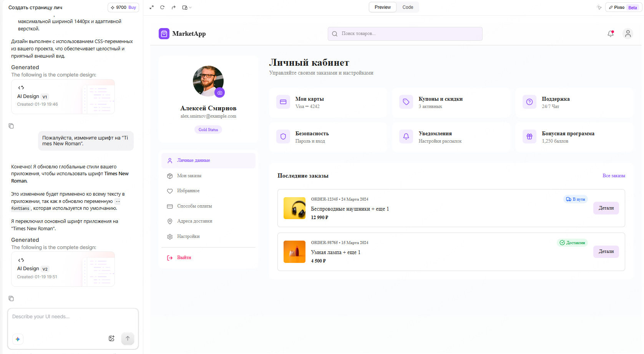Image resolution: width=644 pixels, height=354 pixels.
Task: Copy the AI Design v2 response
Action: [x=11, y=298]
